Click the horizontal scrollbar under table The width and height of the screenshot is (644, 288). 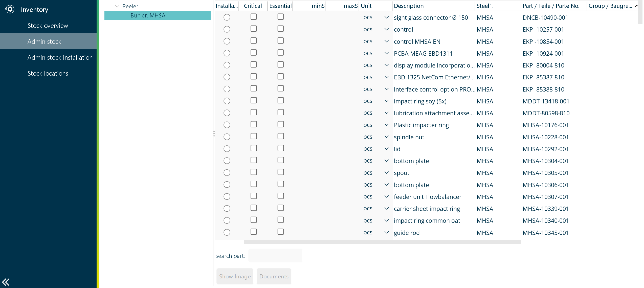click(383, 242)
